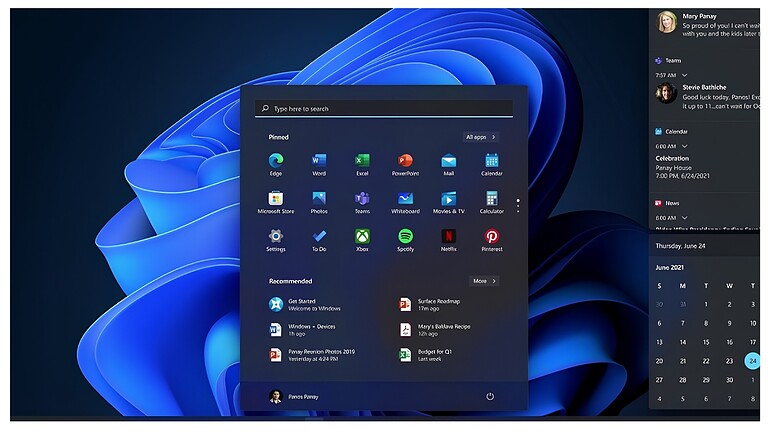The width and height of the screenshot is (768, 432).
Task: Select June 28 in the calendar
Action: point(682,380)
